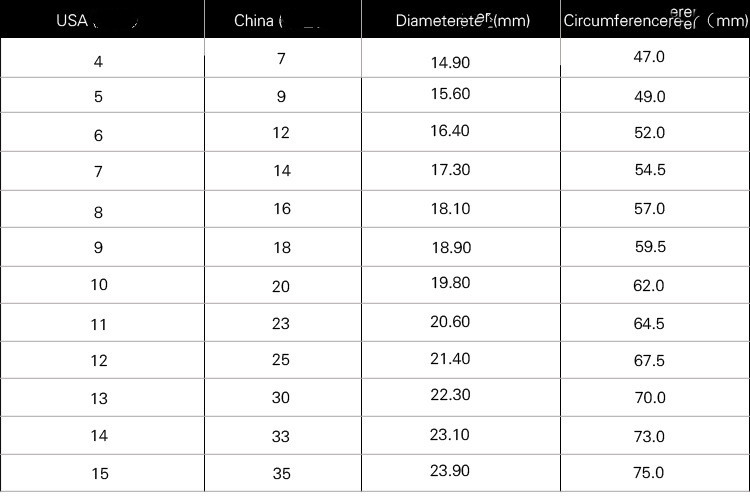The height and width of the screenshot is (504, 750).
Task: Click the 75.0 circumference value
Action: click(x=649, y=473)
